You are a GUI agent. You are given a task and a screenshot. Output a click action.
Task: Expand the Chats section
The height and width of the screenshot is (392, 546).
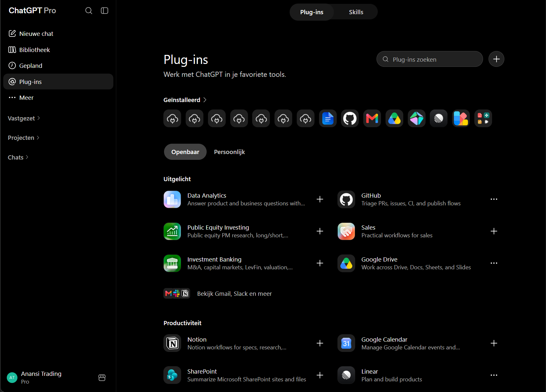tap(18, 157)
